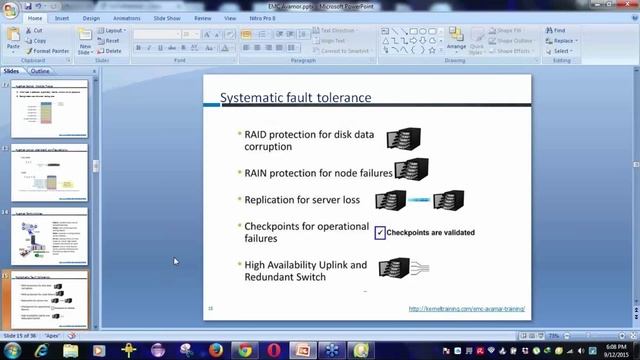Open the Paste dropdown arrow
The width and height of the screenshot is (640, 360).
tap(13, 52)
